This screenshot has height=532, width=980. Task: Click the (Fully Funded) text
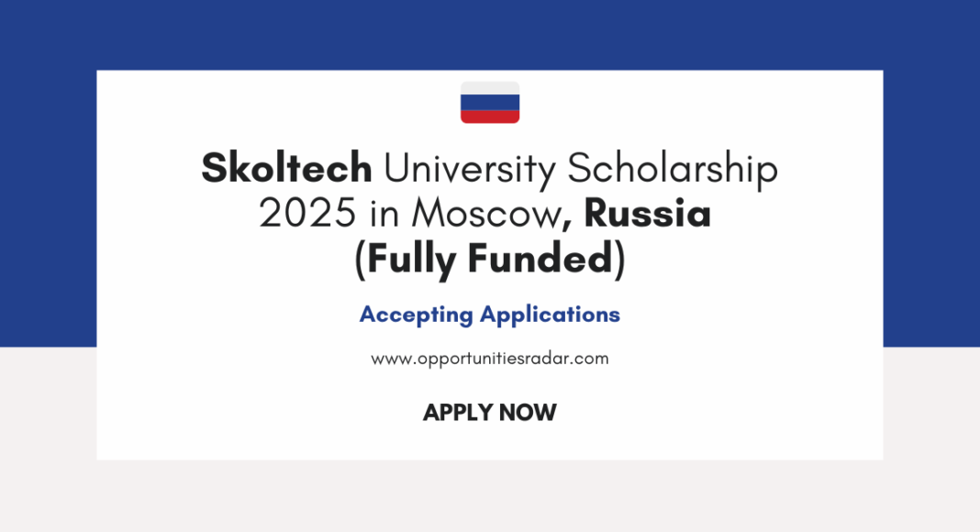pyautogui.click(x=490, y=260)
